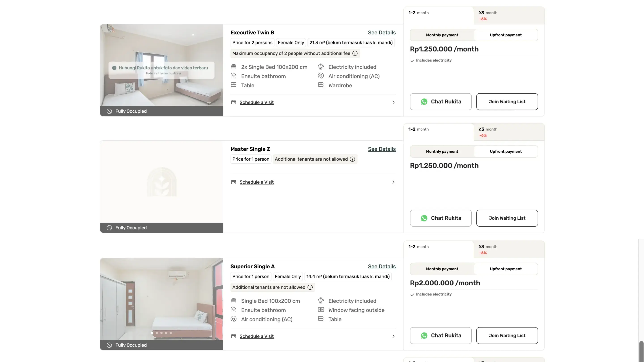Select Upfront payment for Master Single Z
Viewport: 644px width, 362px height.
click(x=506, y=152)
